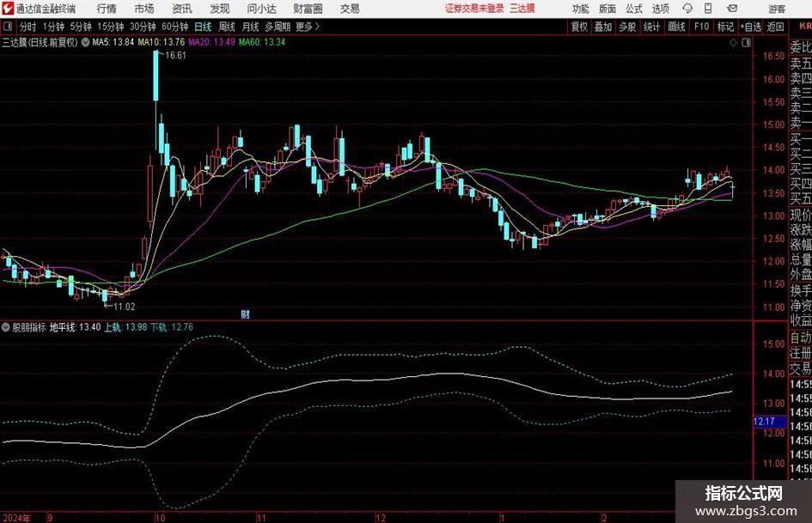Click the 标记 mark button
Screen dimensions: 812x523
pos(725,27)
